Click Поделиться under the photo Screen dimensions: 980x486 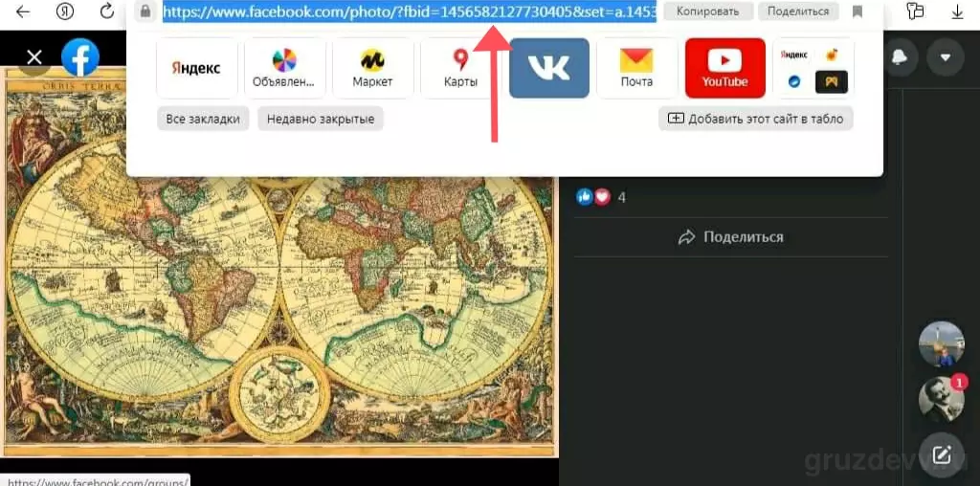pos(730,236)
